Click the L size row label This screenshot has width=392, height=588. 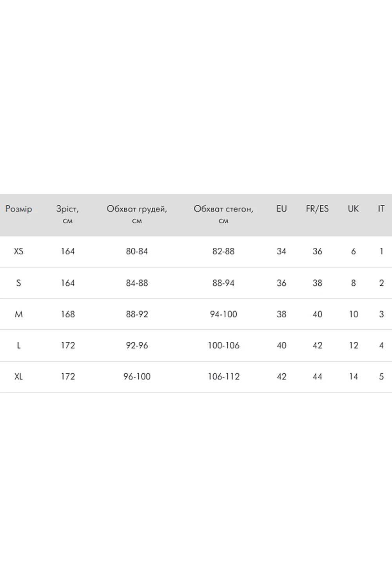[x=18, y=345]
